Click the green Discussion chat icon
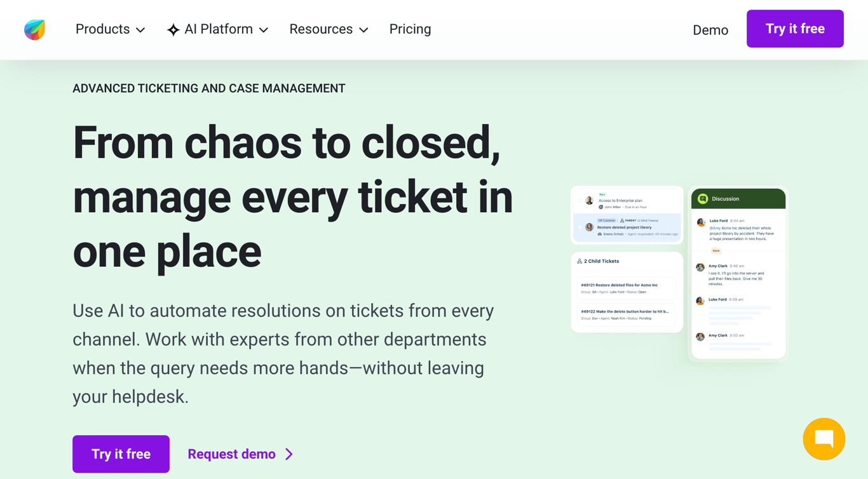The height and width of the screenshot is (479, 868). tap(703, 199)
